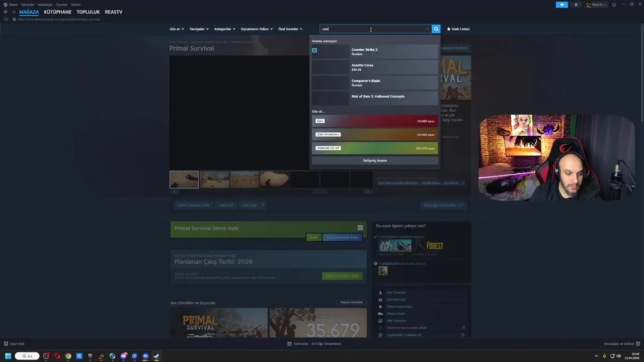Viewport: 644px width, 362px height.
Task: Click the Steam taskbar icon
Action: [156, 356]
